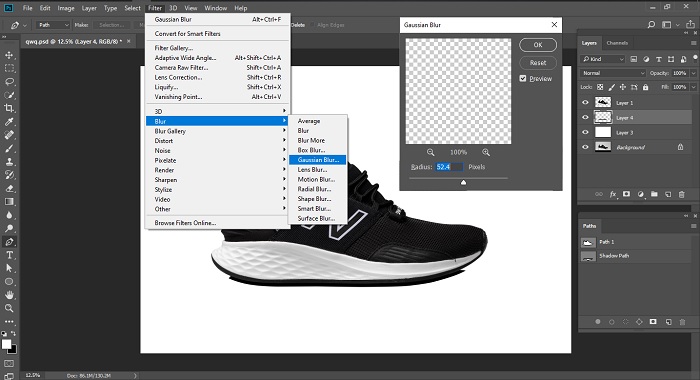The width and height of the screenshot is (700, 380).
Task: Switch to the Channels tab
Action: (617, 43)
